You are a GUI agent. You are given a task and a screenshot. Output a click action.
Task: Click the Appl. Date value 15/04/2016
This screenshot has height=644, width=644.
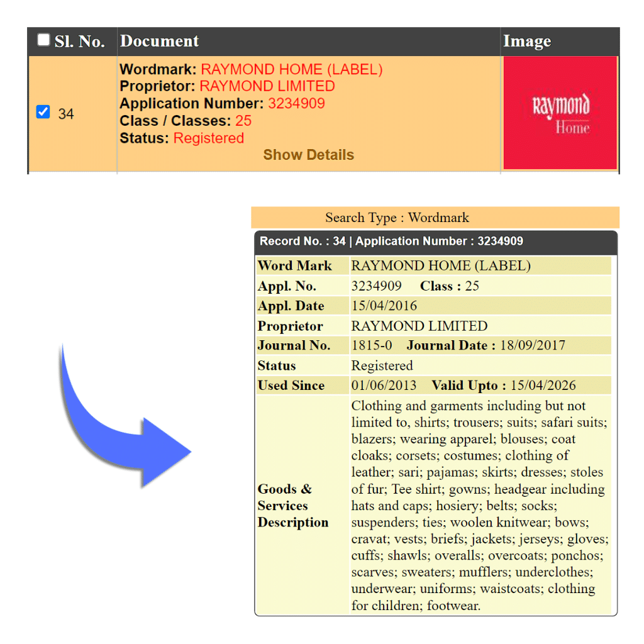tap(384, 306)
